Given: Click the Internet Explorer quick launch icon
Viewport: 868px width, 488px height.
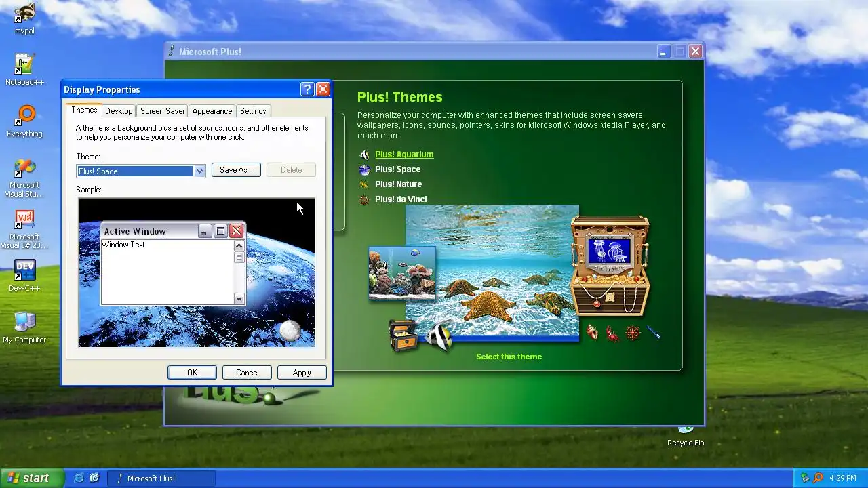Looking at the screenshot, I should click(x=79, y=478).
